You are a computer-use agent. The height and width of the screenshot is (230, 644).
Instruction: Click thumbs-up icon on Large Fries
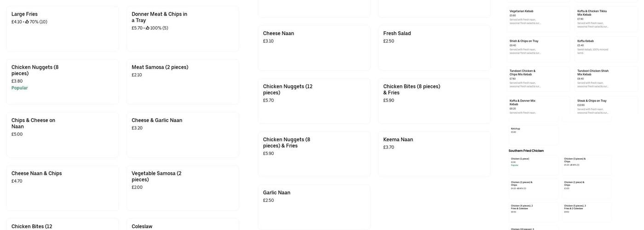tap(27, 22)
